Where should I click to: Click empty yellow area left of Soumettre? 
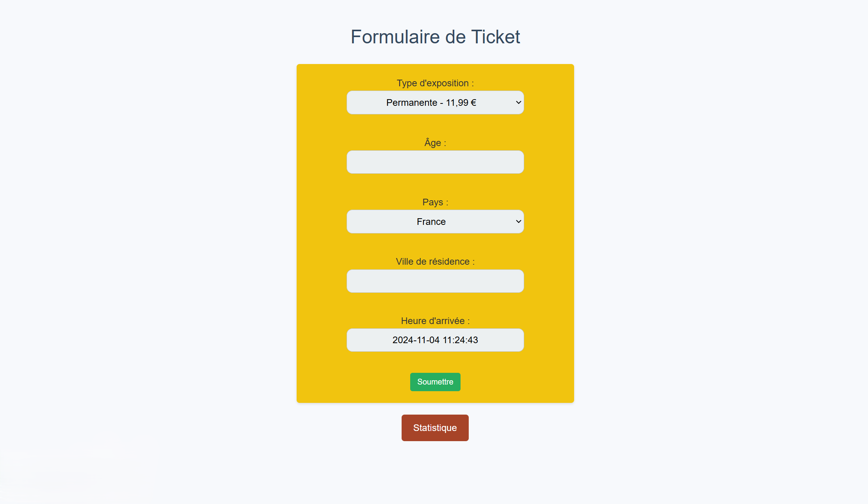point(351,382)
